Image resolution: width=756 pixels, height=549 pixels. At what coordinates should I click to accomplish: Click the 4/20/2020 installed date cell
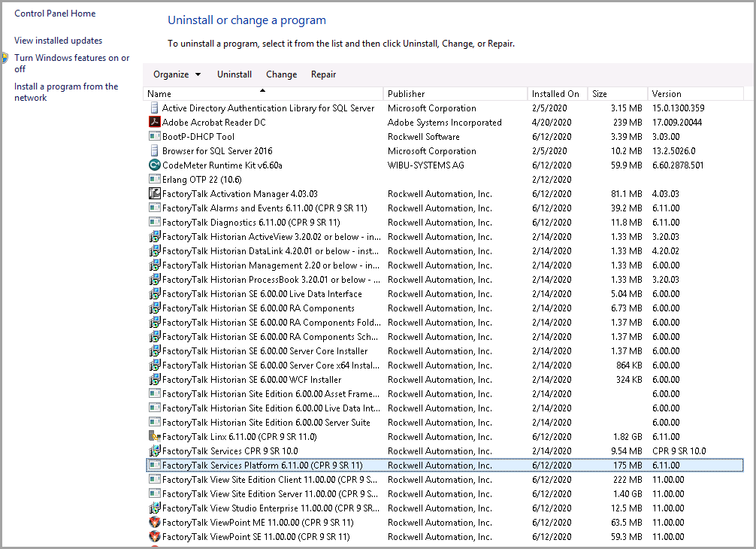click(552, 122)
